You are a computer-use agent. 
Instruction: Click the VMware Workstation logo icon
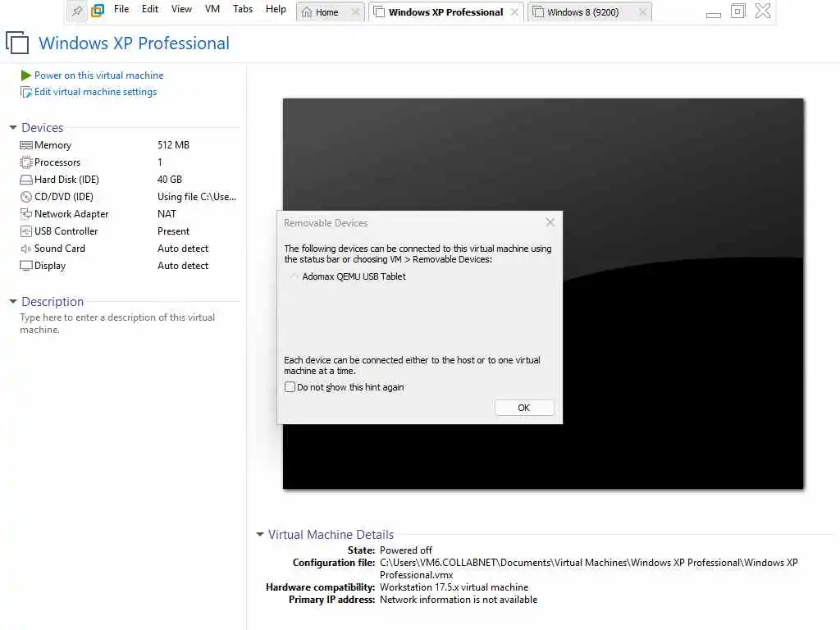pos(98,10)
